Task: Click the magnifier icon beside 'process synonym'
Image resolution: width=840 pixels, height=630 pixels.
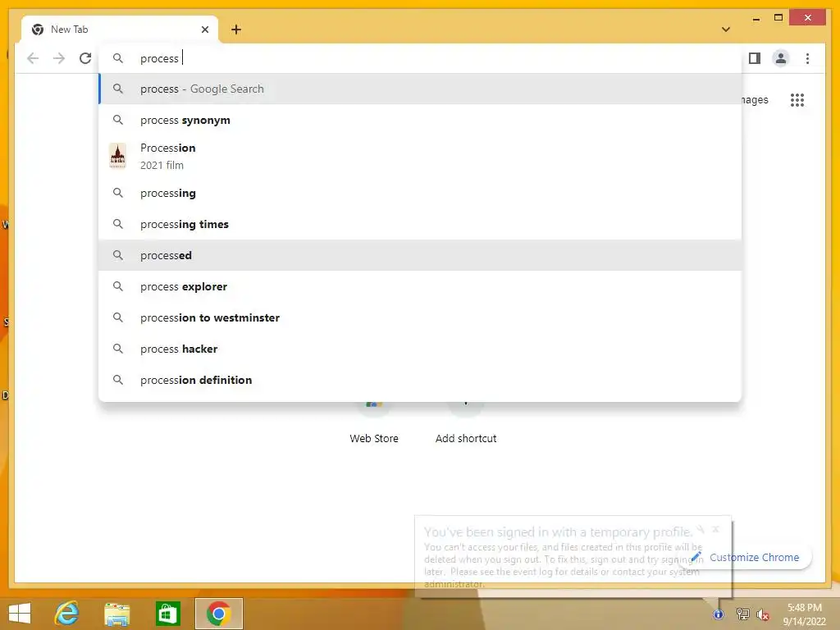Action: [118, 120]
